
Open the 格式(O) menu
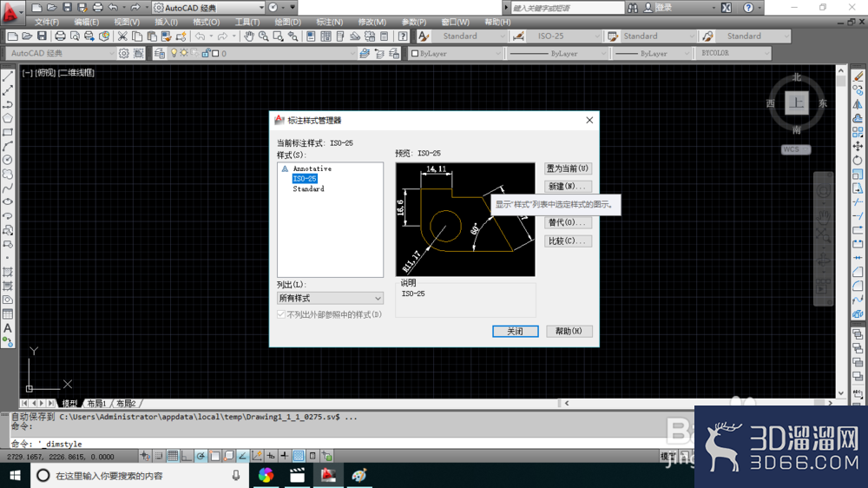click(207, 23)
